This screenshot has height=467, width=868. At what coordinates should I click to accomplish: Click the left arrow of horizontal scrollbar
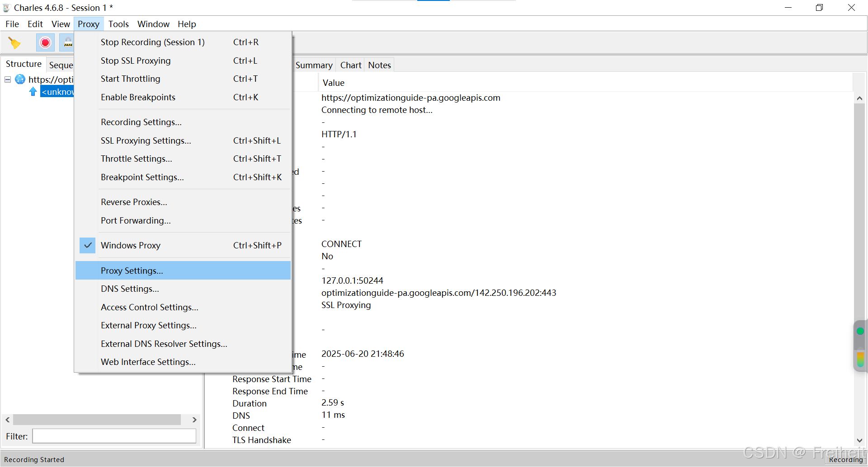click(x=8, y=420)
